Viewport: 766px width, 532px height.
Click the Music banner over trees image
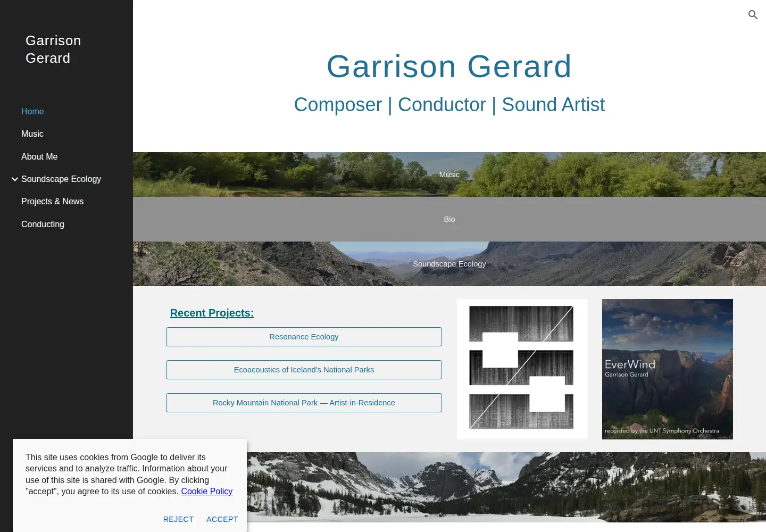coord(449,174)
